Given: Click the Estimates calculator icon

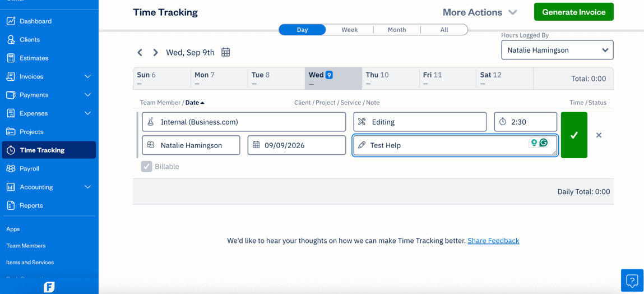Looking at the screenshot, I should tap(11, 58).
